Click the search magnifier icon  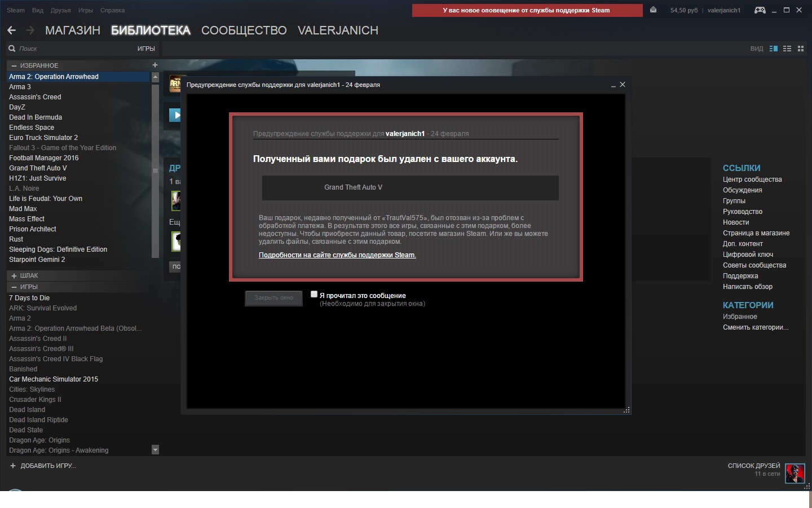12,49
